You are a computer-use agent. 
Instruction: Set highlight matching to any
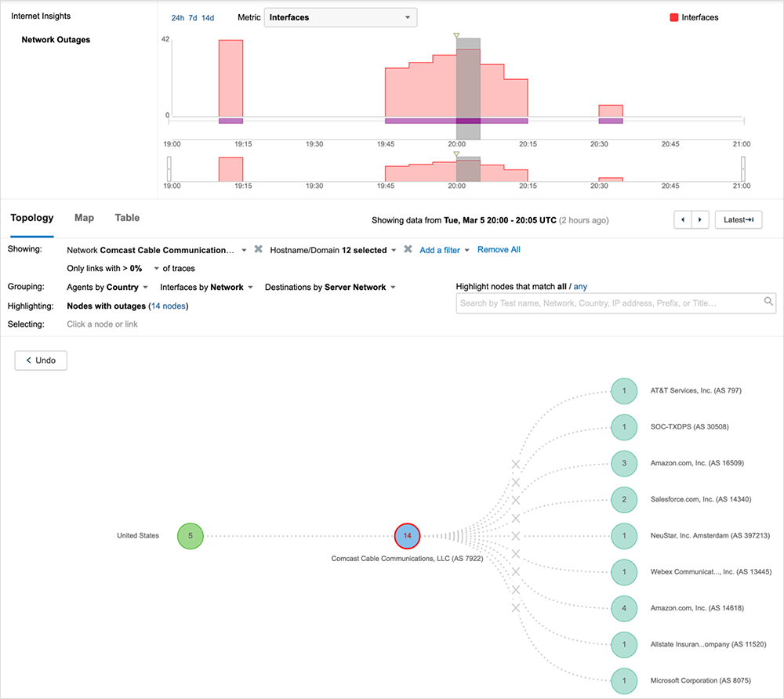coord(580,288)
